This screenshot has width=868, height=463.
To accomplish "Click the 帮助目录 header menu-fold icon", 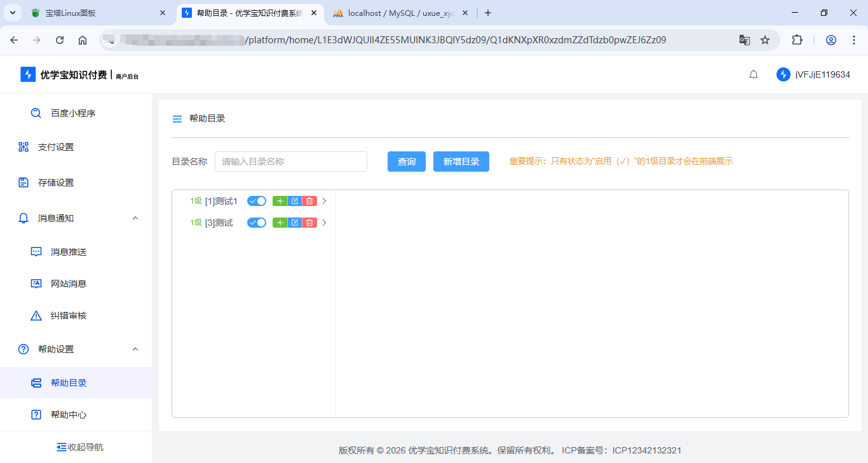I will (x=177, y=119).
